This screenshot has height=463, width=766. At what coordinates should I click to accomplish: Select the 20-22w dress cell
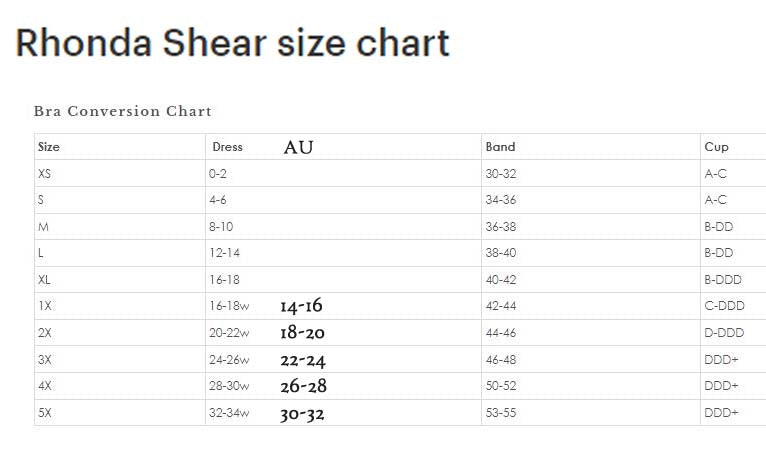(x=229, y=333)
